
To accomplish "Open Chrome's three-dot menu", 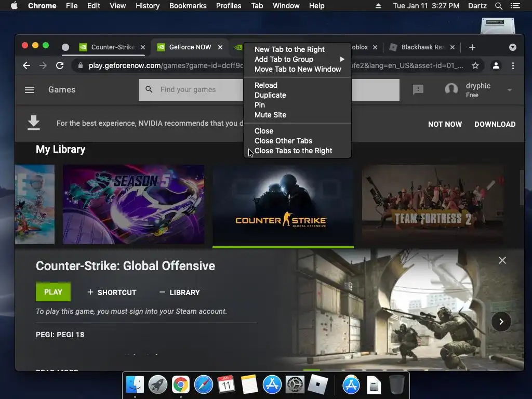I will 513,65.
